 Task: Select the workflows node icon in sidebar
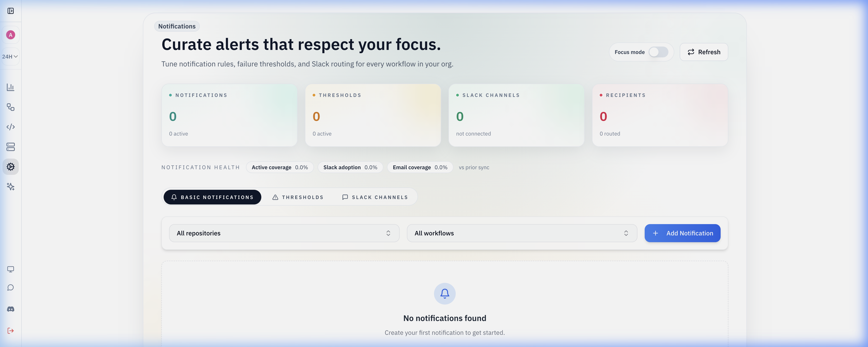[x=10, y=107]
